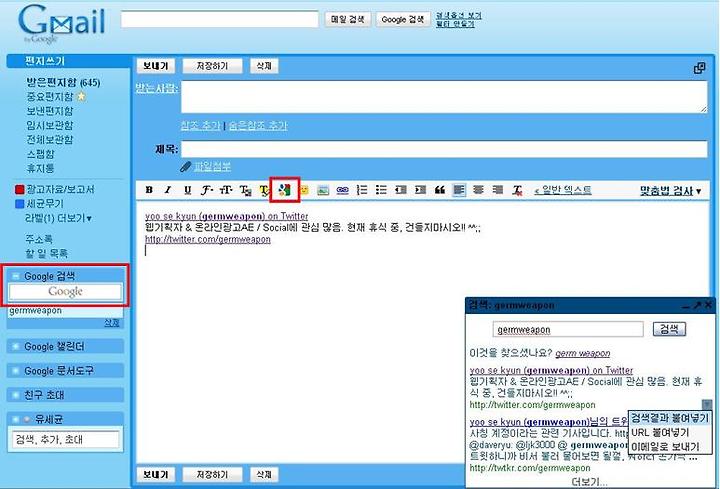Click the star next to 중요편지함
The height and width of the screenshot is (489, 720).
[81, 96]
